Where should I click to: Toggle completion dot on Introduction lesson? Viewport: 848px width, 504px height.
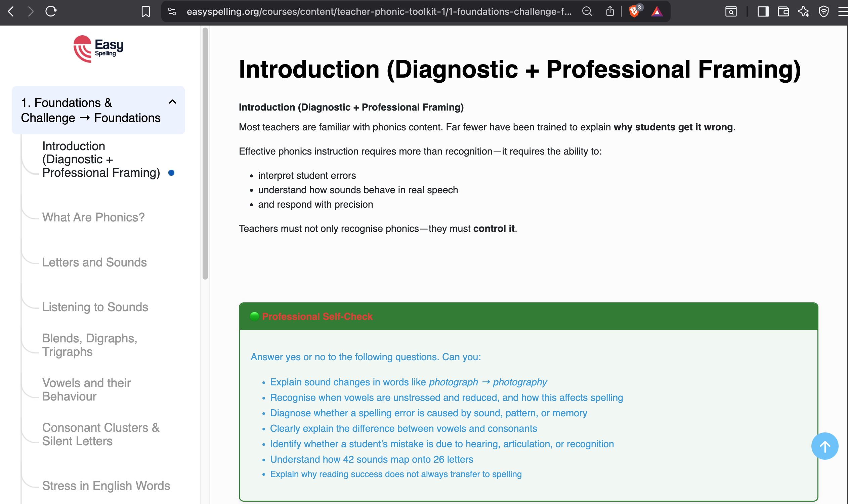171,172
